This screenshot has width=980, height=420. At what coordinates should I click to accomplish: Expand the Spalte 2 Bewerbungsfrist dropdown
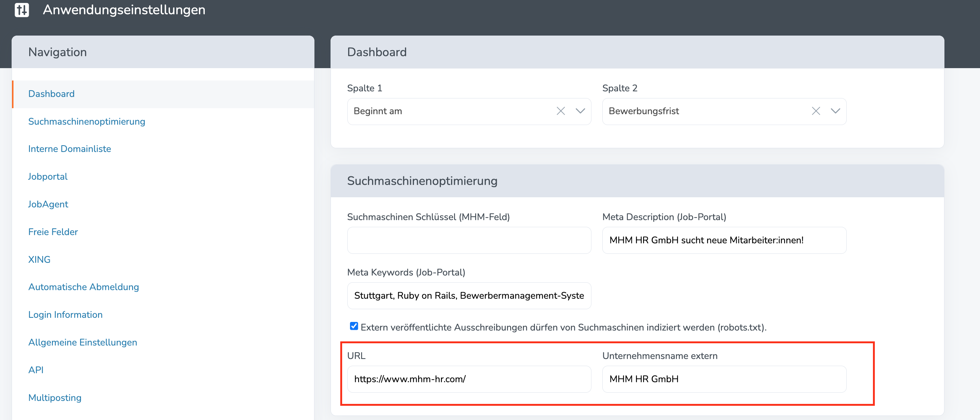[x=836, y=111]
